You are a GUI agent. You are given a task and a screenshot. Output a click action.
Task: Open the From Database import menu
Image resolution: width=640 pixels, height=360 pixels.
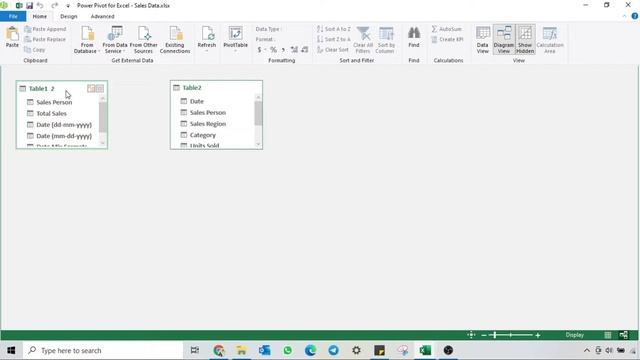[x=87, y=39]
